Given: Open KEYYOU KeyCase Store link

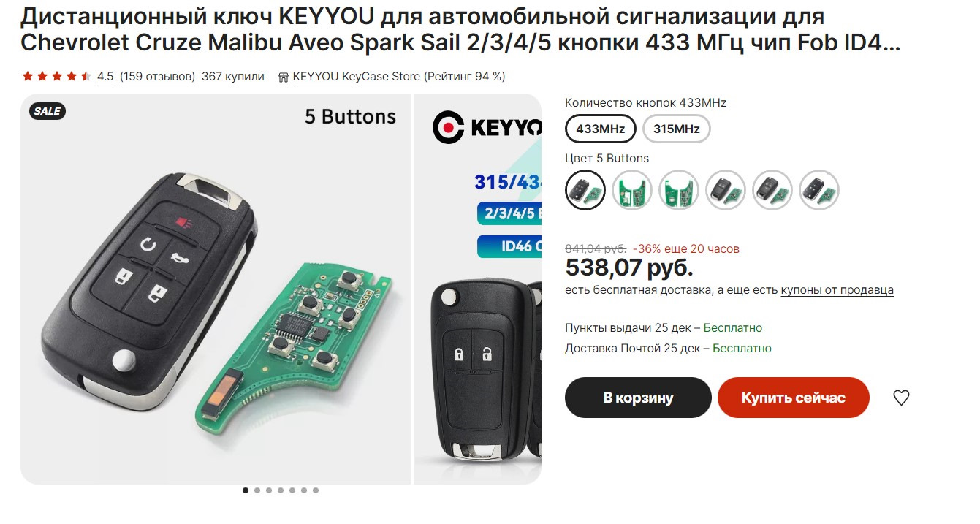Looking at the screenshot, I should tap(399, 77).
